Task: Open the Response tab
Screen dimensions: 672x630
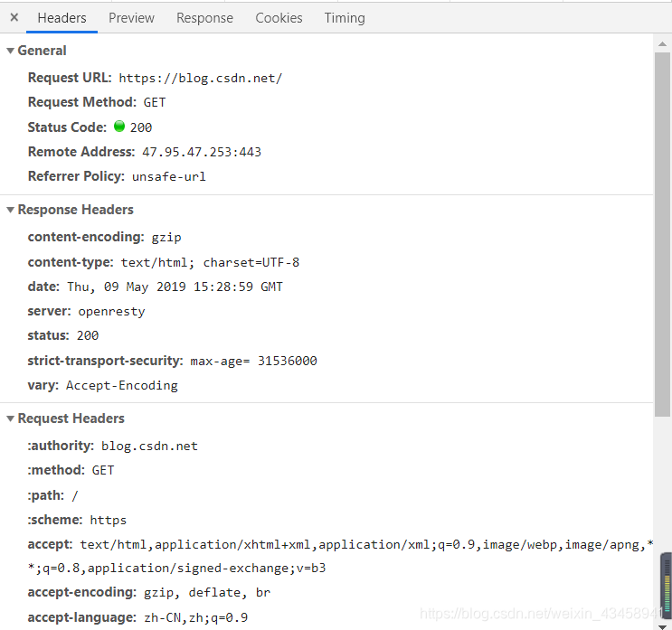Action: [205, 18]
